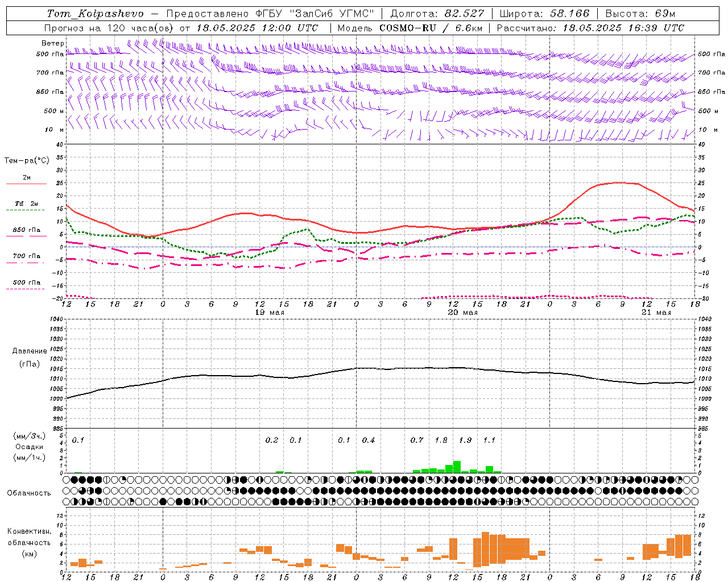The height and width of the screenshot is (582, 728).
Task: Click the 19 мая date label
Action: point(270,313)
